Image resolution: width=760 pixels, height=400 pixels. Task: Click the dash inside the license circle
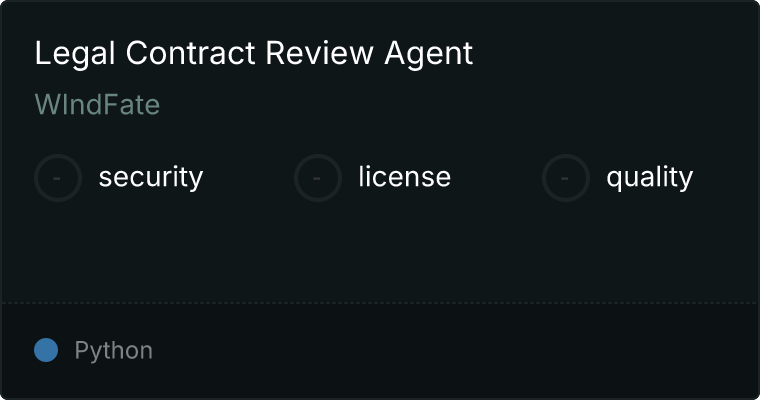tap(317, 178)
